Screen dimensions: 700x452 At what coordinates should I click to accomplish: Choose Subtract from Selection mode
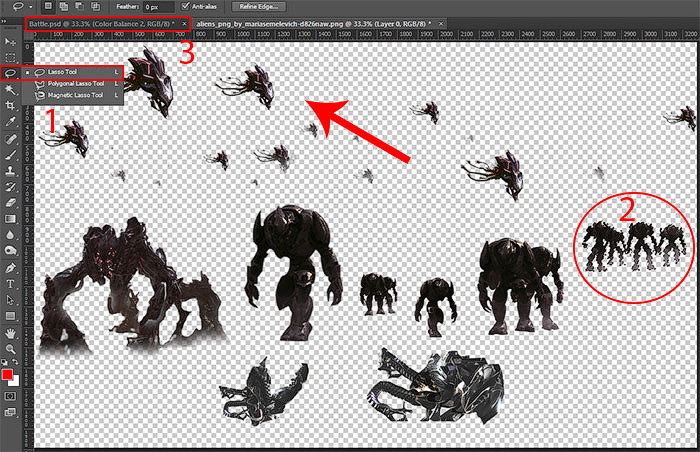79,6
